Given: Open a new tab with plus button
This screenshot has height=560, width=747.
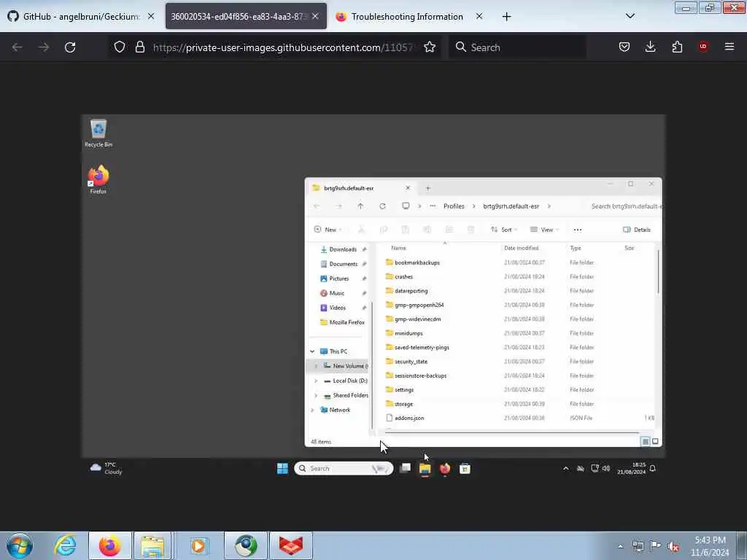Looking at the screenshot, I should click(506, 17).
